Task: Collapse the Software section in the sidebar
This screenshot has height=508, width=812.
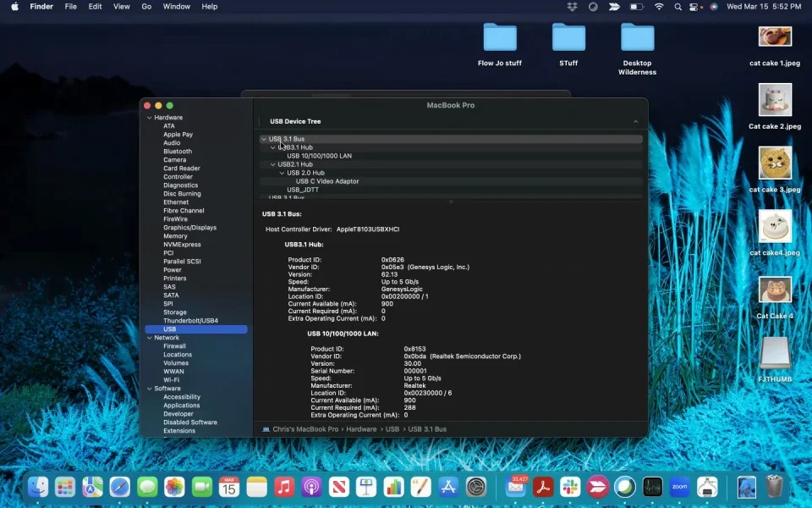Action: [x=150, y=389]
